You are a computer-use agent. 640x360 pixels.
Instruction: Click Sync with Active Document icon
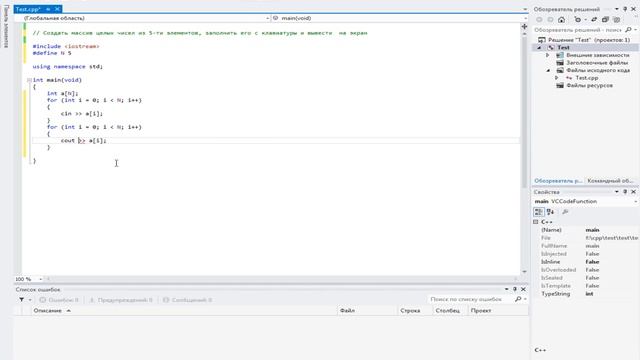tap(594, 20)
